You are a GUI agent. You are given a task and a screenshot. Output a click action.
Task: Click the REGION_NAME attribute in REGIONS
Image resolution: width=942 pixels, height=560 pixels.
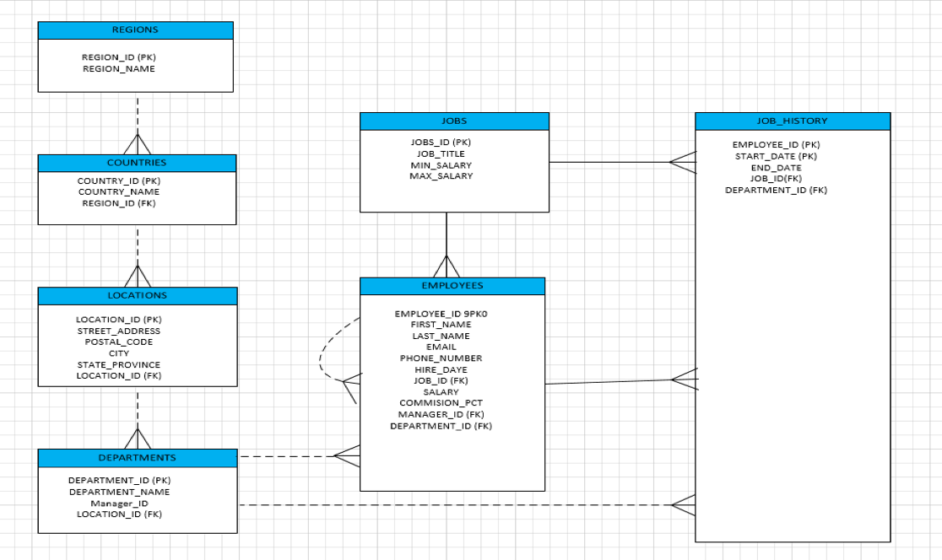(x=119, y=69)
